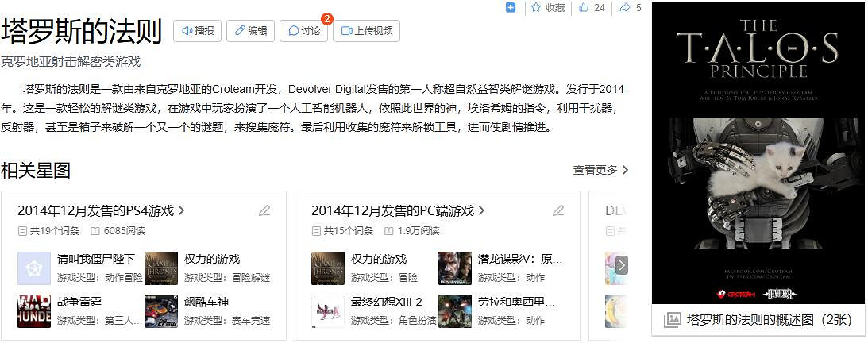868x343 pixels.
Task: Play audio with the 播报 button
Action: coord(198,31)
